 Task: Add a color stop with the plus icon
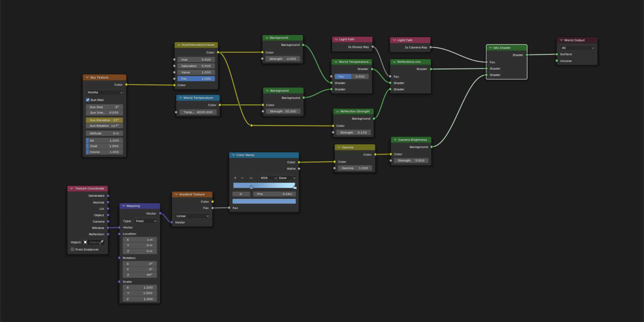[x=235, y=178]
